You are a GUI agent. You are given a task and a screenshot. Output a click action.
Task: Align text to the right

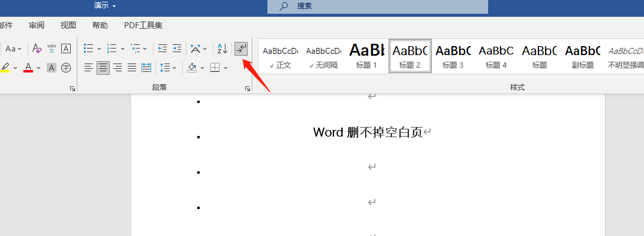[x=118, y=68]
